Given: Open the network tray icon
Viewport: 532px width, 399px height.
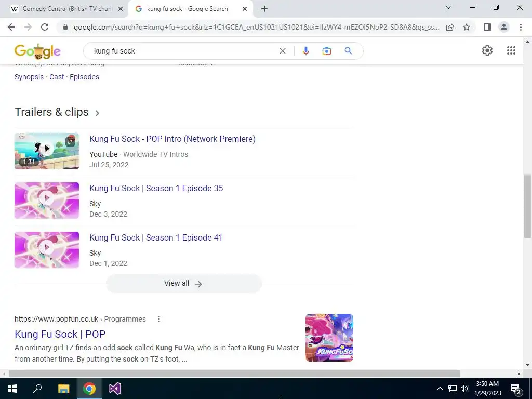Looking at the screenshot, I should click(453, 389).
